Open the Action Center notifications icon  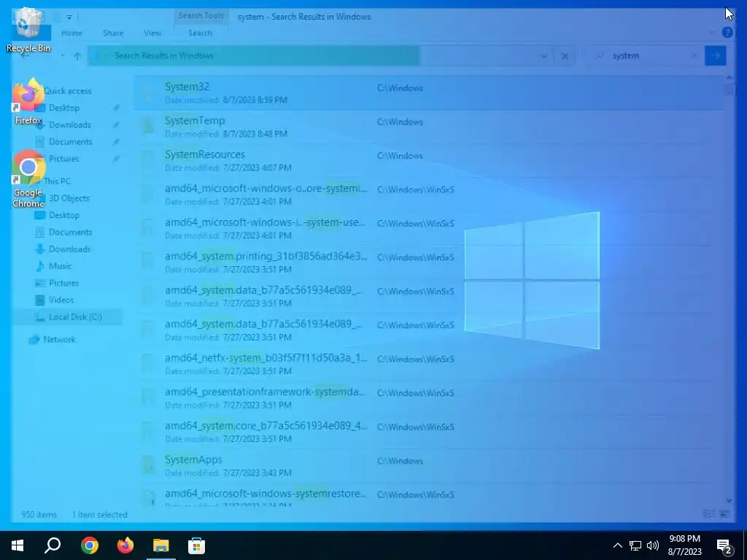(724, 546)
